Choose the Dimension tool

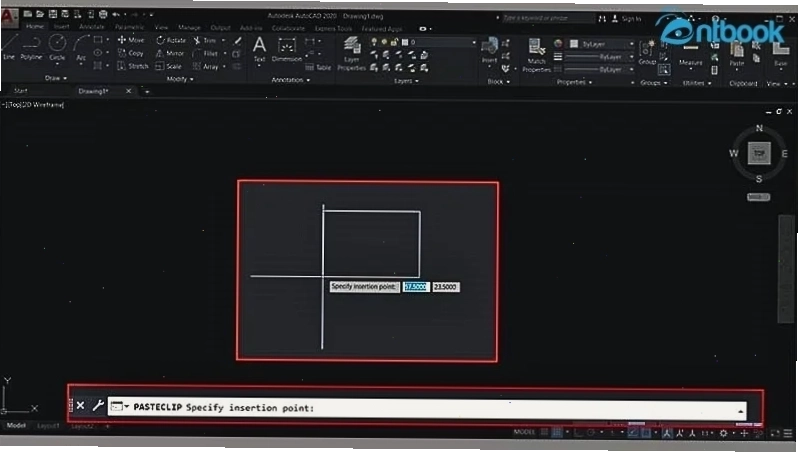click(x=287, y=49)
